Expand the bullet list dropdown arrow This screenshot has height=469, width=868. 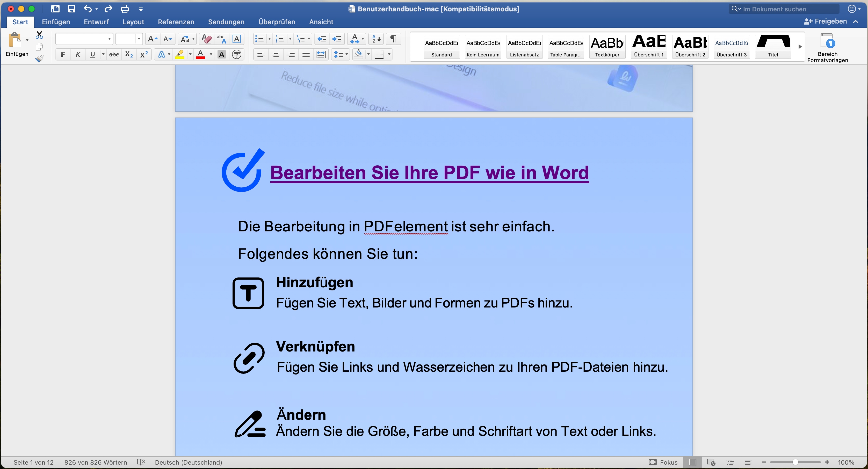[269, 39]
